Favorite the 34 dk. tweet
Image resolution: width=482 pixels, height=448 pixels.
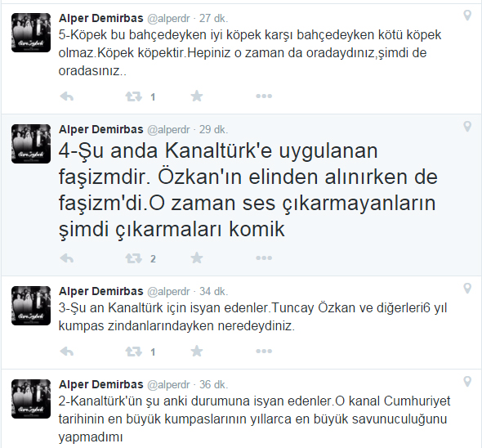click(x=197, y=351)
